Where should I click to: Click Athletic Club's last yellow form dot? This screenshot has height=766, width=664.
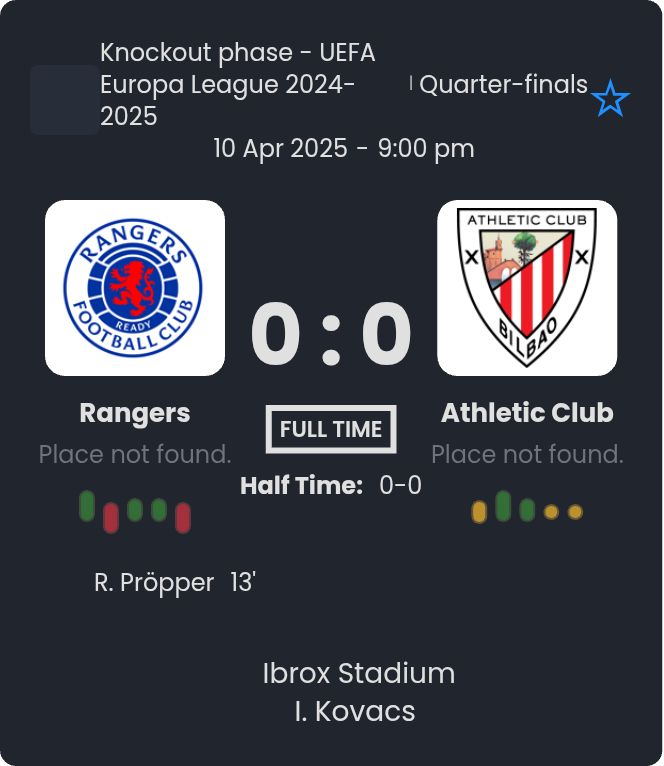(x=575, y=512)
